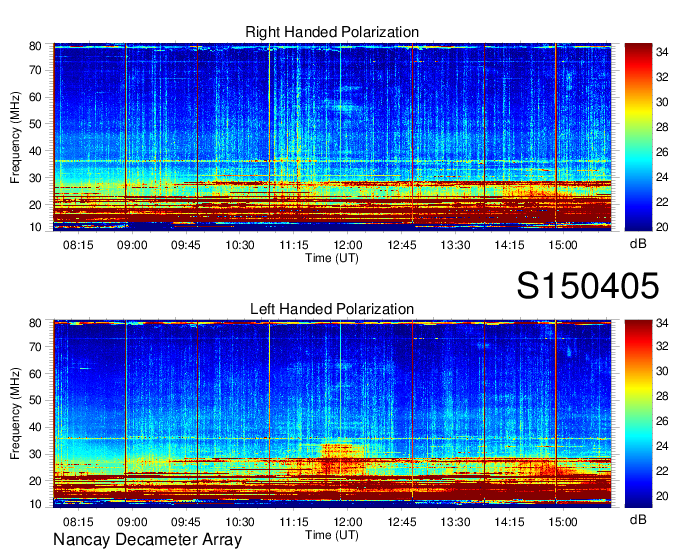Click the "Nancay Decameter Array" caption

(147, 540)
